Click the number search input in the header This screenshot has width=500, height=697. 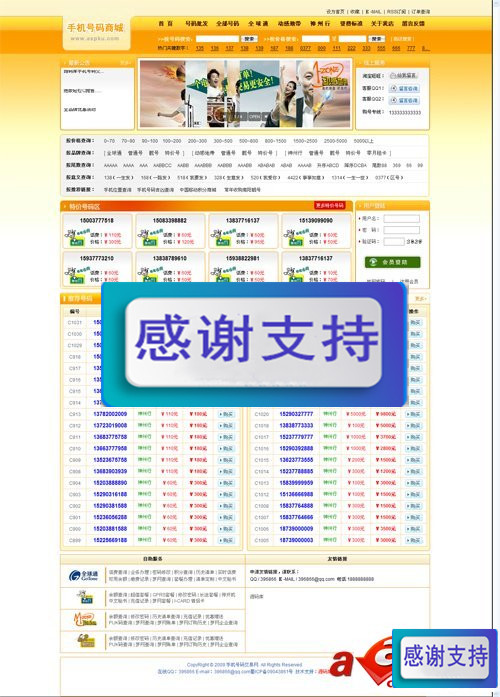click(217, 39)
